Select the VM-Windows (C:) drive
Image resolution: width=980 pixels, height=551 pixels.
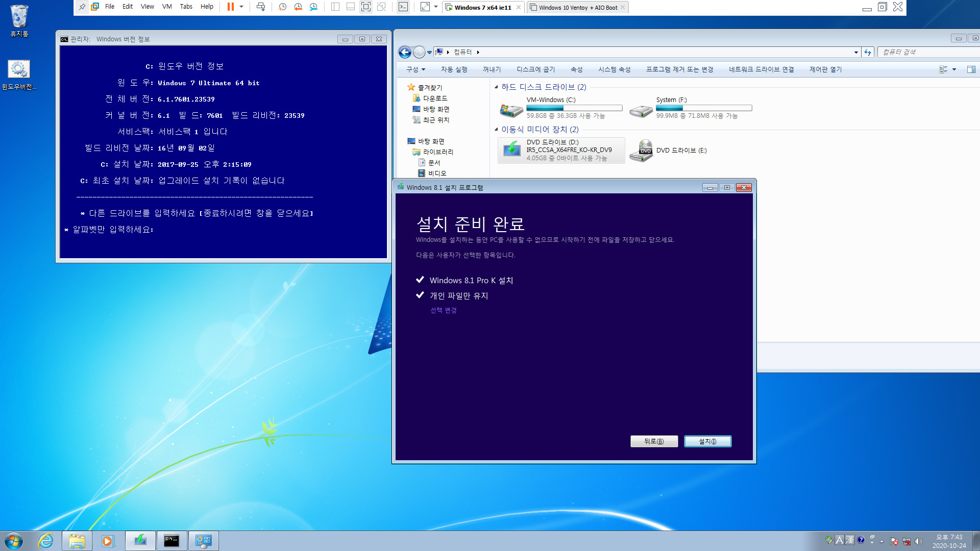point(561,108)
